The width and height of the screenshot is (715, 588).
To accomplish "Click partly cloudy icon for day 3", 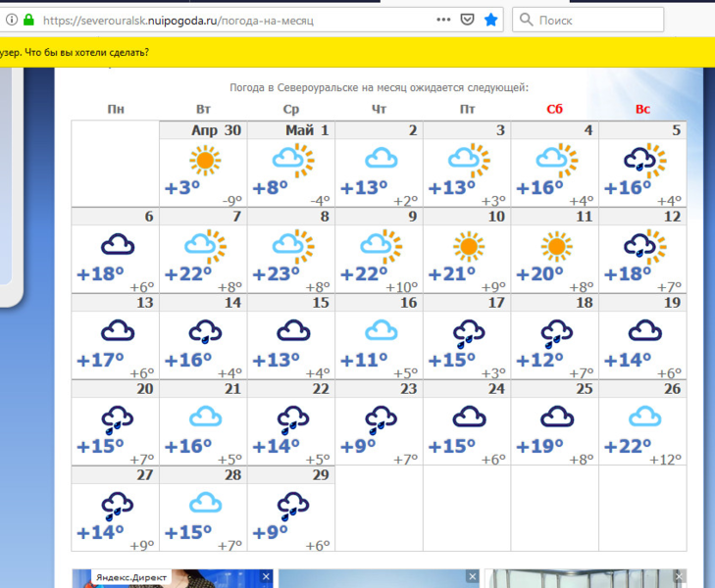I will click(469, 161).
